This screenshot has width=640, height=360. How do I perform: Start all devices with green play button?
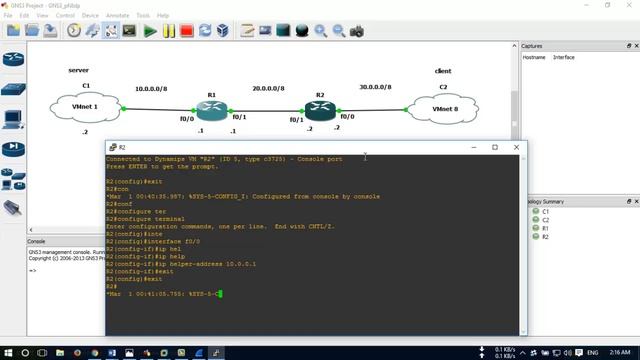coord(150,31)
